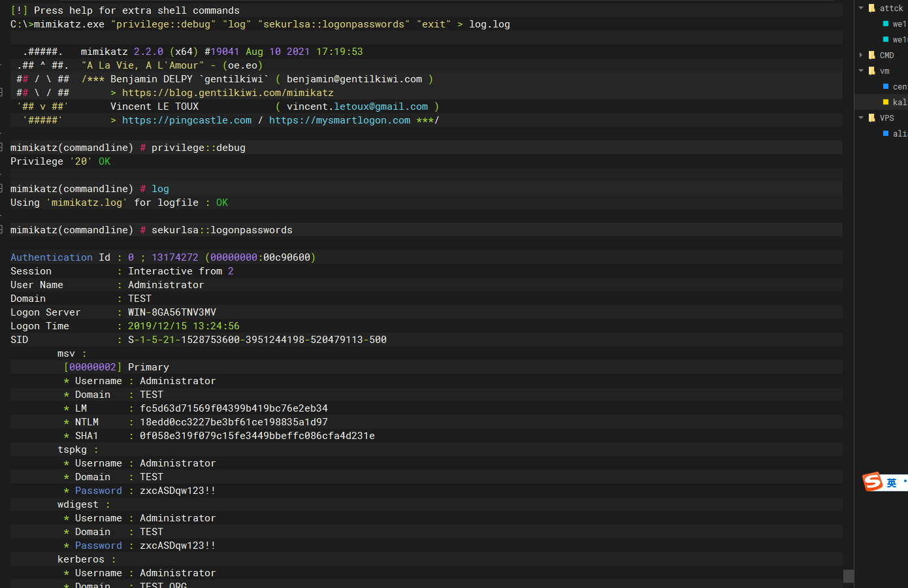
Task: Collapse the VPS folder arrow
Action: point(861,118)
